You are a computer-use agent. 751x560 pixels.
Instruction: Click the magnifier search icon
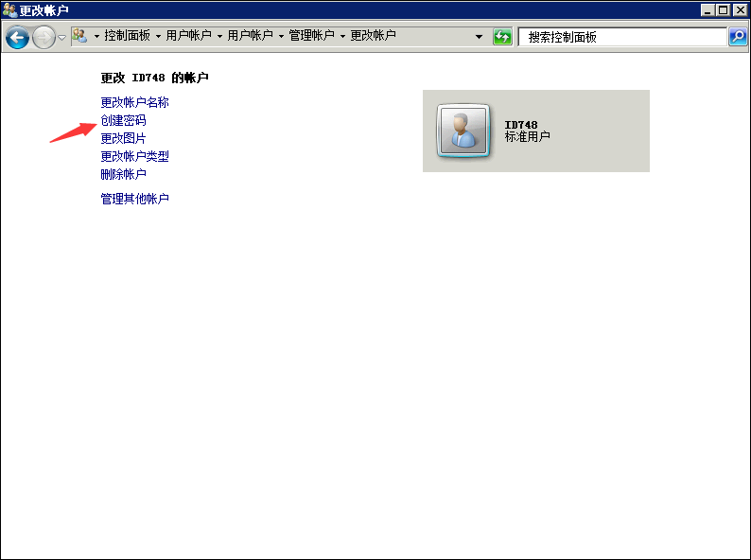[738, 37]
